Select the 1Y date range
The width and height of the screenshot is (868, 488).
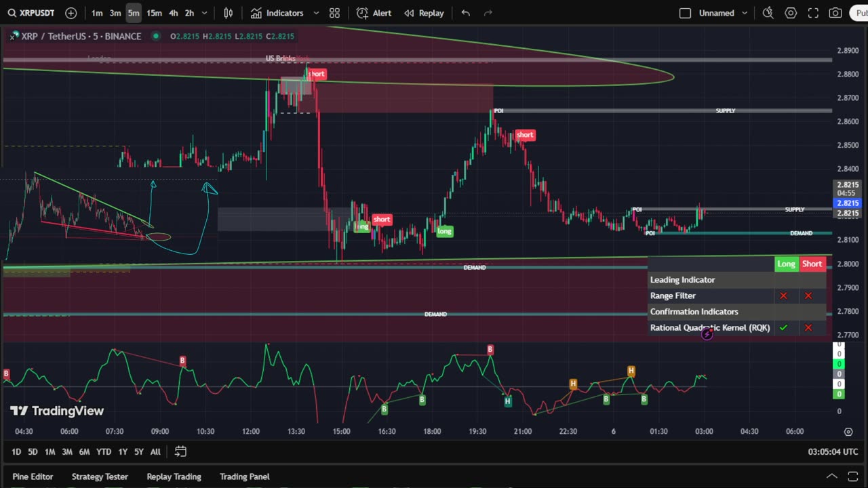[123, 452]
